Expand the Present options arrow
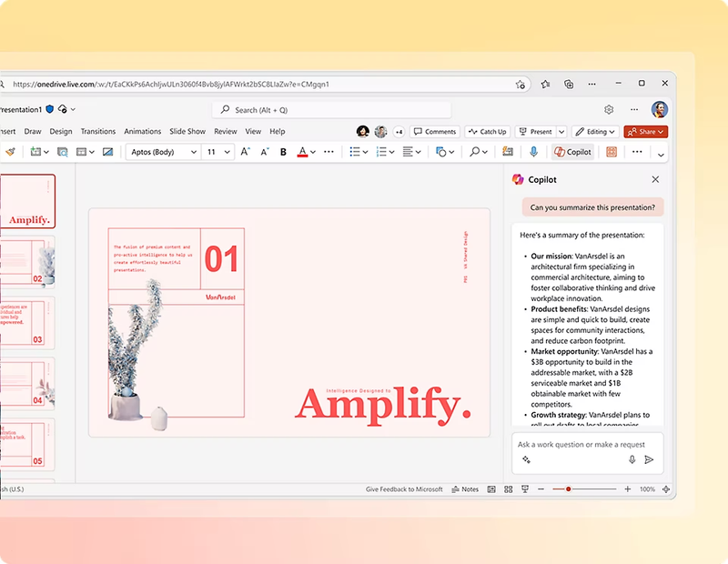The height and width of the screenshot is (564, 728). coord(561,132)
